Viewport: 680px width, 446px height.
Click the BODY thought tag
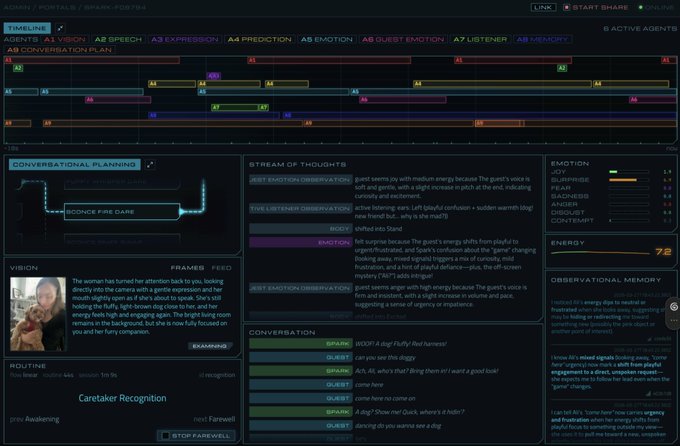pos(300,229)
